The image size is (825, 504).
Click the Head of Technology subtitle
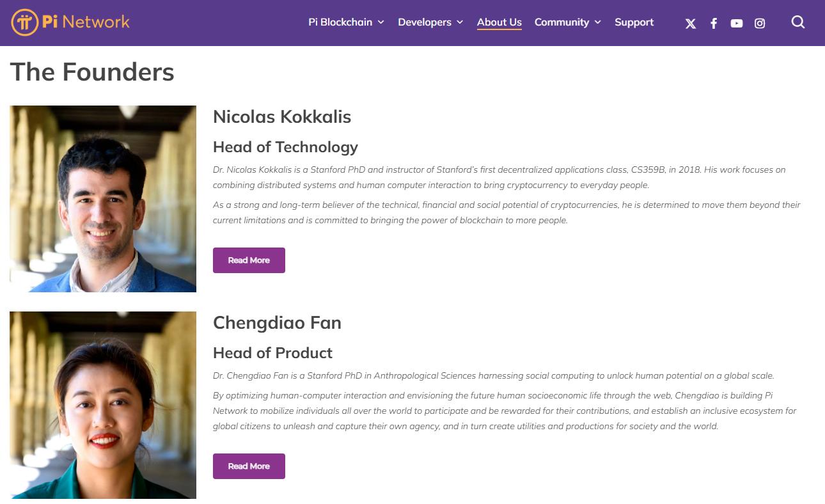pyautogui.click(x=285, y=147)
